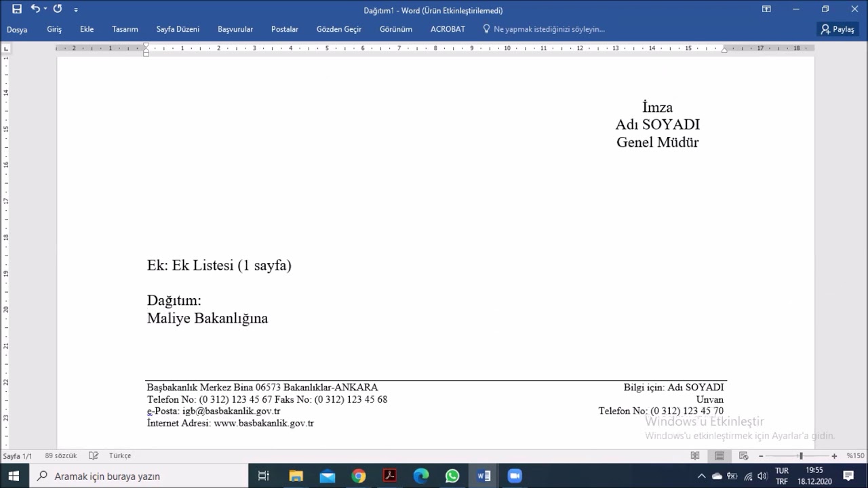Image resolution: width=868 pixels, height=488 pixels.
Task: Click the zoom in plus button
Action: (834, 456)
